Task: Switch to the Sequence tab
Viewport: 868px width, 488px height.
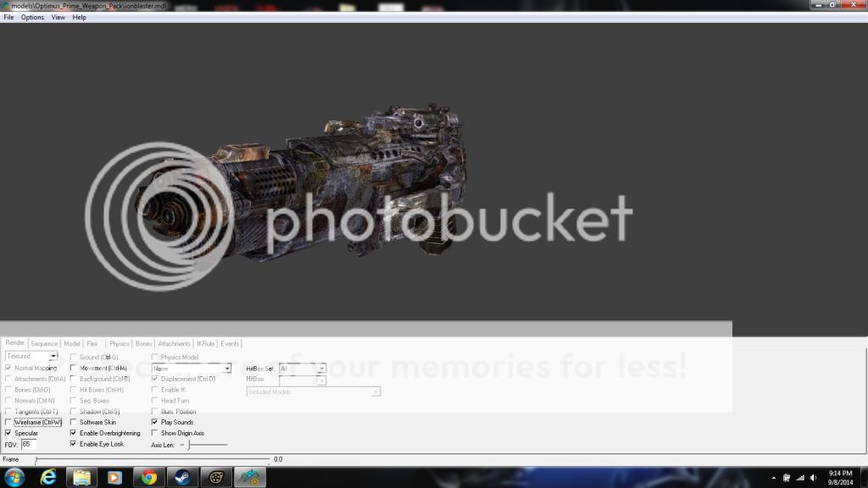Action: point(44,344)
